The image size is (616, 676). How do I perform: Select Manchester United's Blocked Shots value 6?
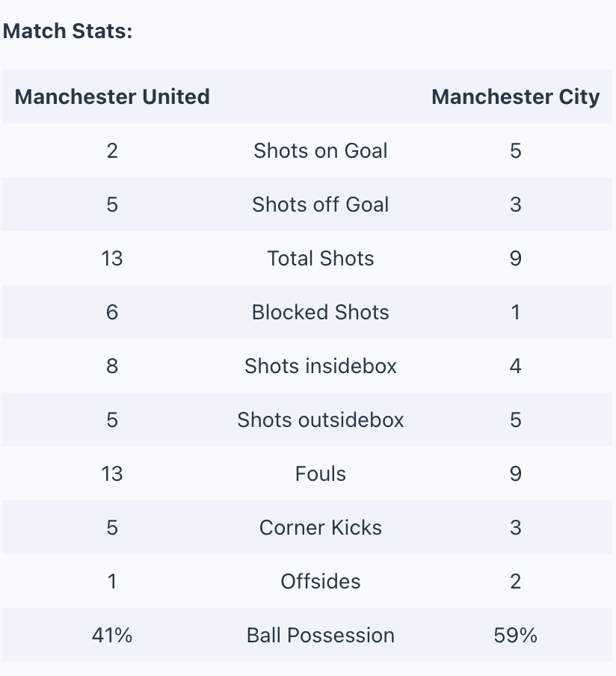(x=112, y=312)
